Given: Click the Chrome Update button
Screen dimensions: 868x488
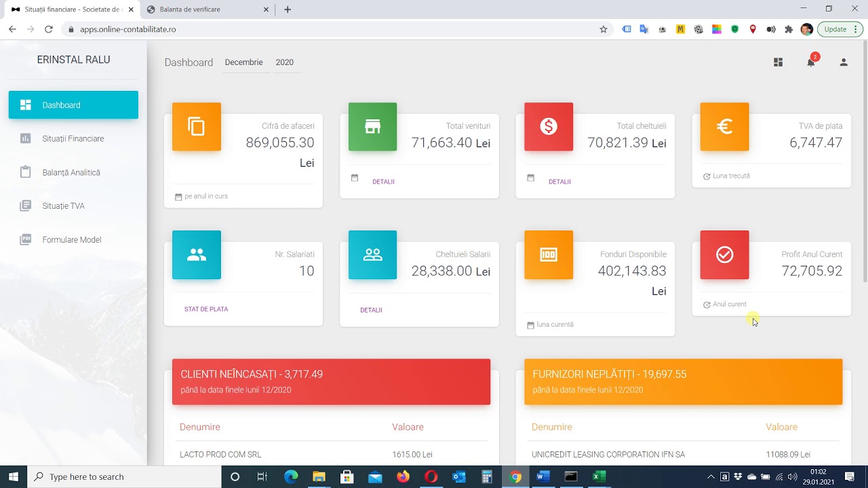Looking at the screenshot, I should (x=835, y=29).
